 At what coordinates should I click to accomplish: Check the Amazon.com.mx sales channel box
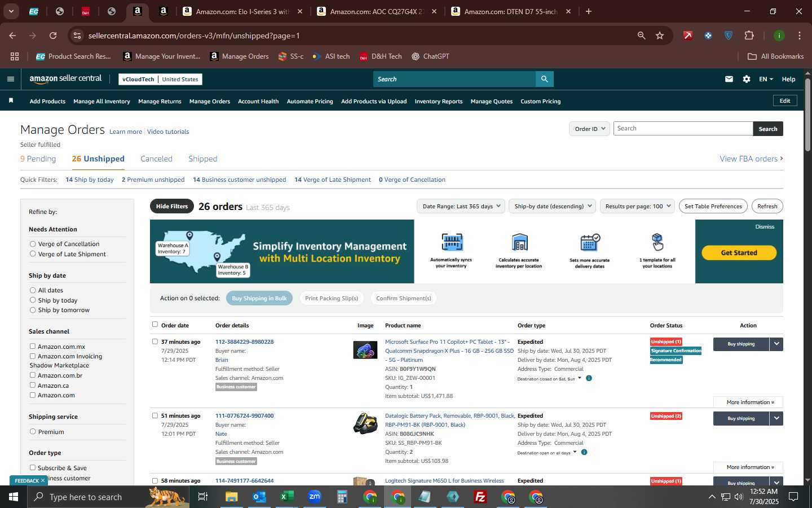(x=33, y=346)
